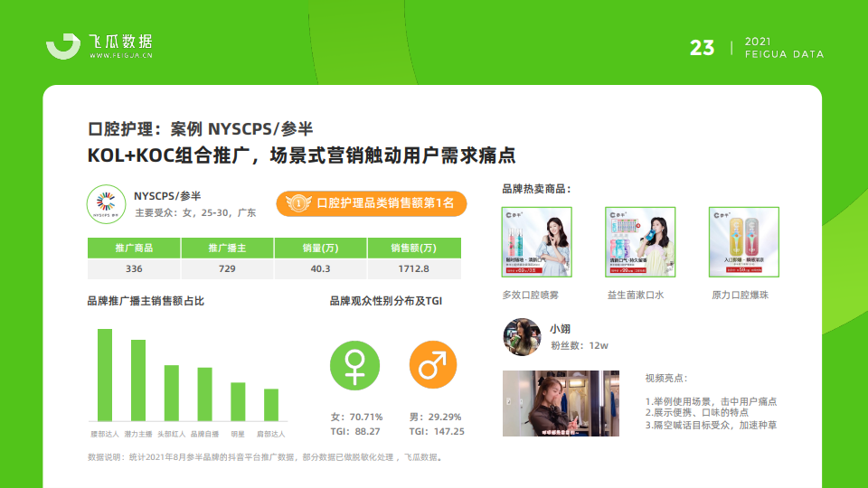Select the 336 table cell
The width and height of the screenshot is (868, 488).
pyautogui.click(x=134, y=268)
